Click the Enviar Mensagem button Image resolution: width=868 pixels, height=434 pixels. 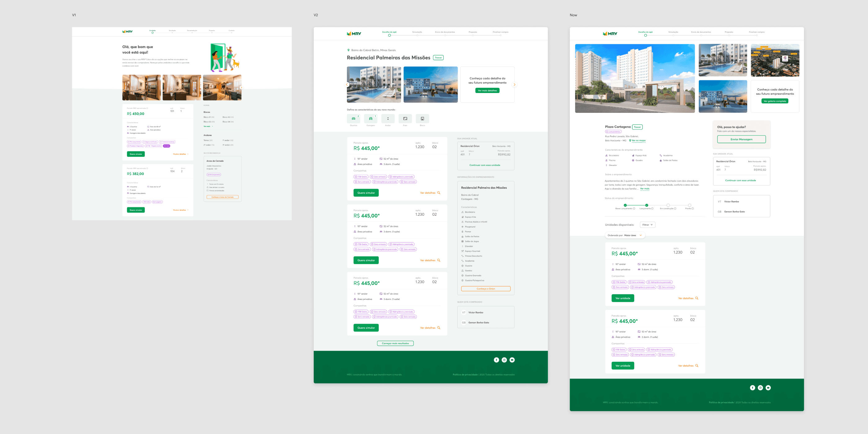[741, 139]
